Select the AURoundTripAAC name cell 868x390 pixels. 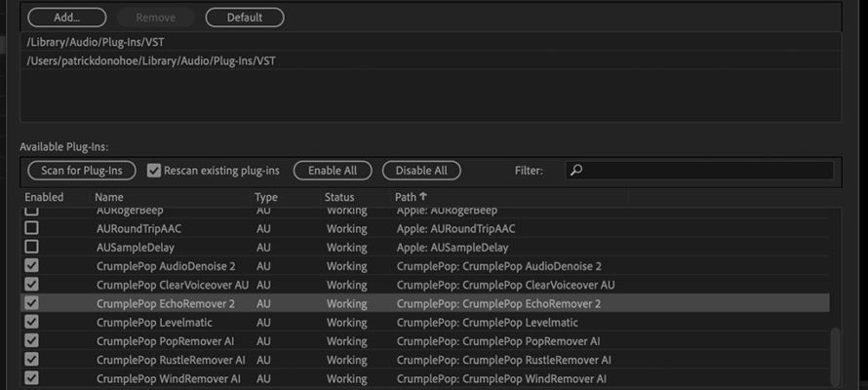tap(138, 228)
